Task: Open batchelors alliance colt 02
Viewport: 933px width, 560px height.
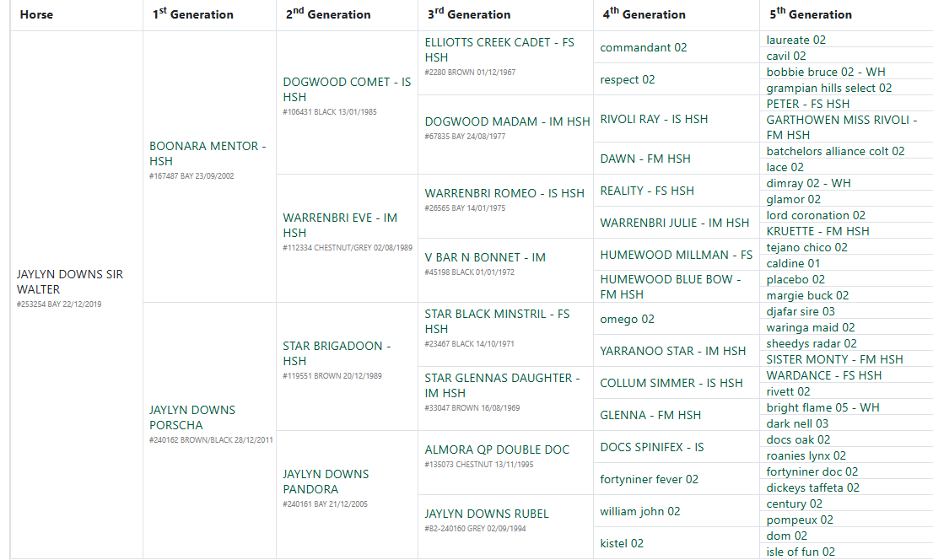Action: (835, 151)
